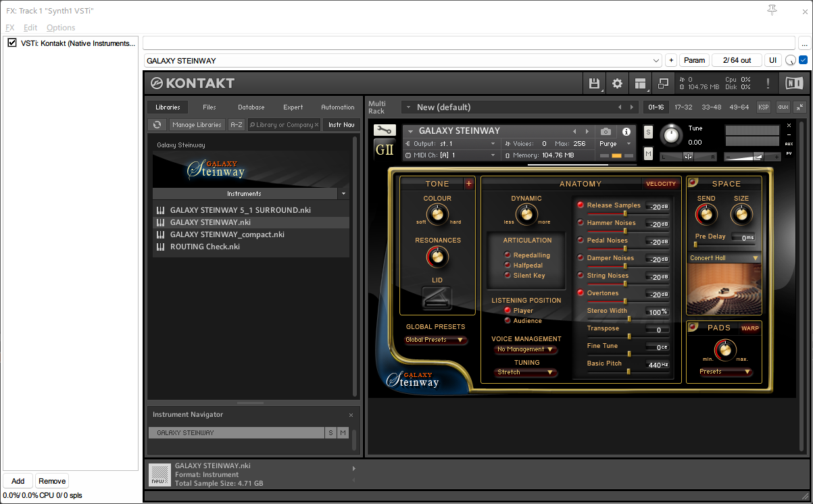Toggle Repedalling articulation
This screenshot has width=813, height=504.
[508, 255]
